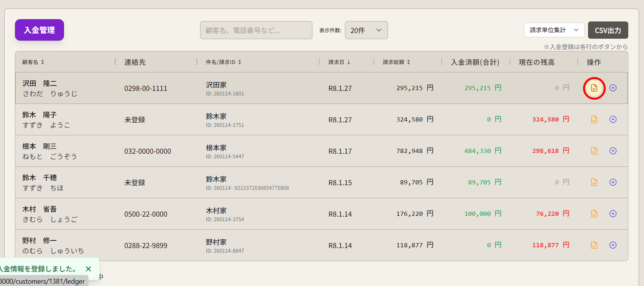This screenshot has width=644, height=286.
Task: Select the 根本 剛三 customer row
Action: [x=50, y=151]
